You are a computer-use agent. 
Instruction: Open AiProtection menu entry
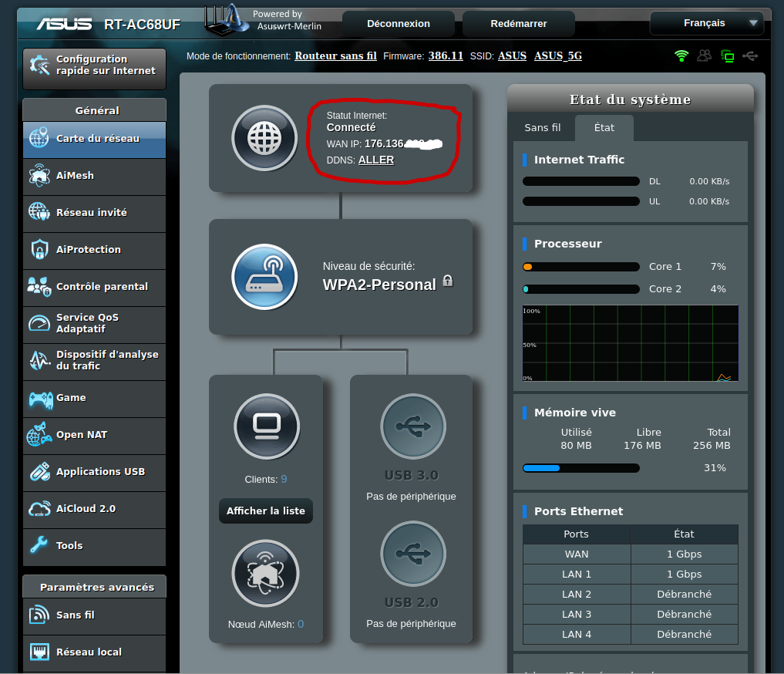(95, 251)
